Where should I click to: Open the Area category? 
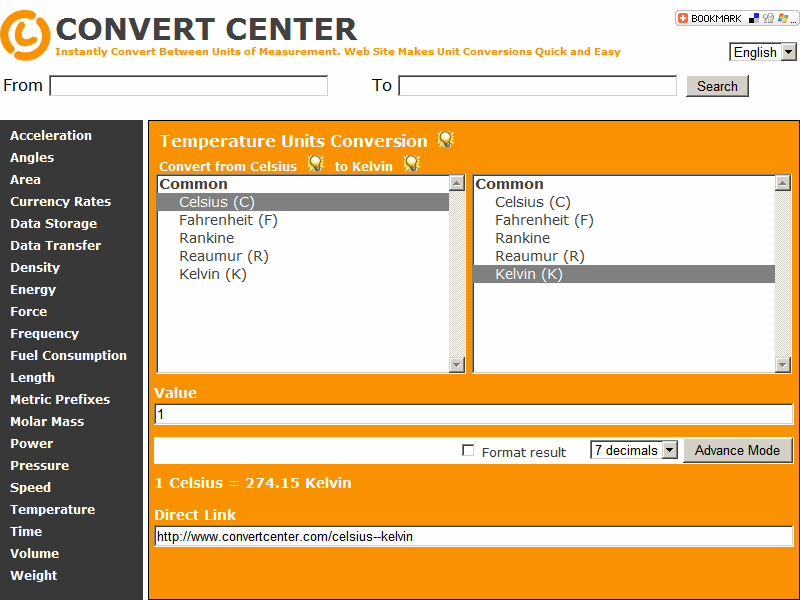click(x=26, y=180)
